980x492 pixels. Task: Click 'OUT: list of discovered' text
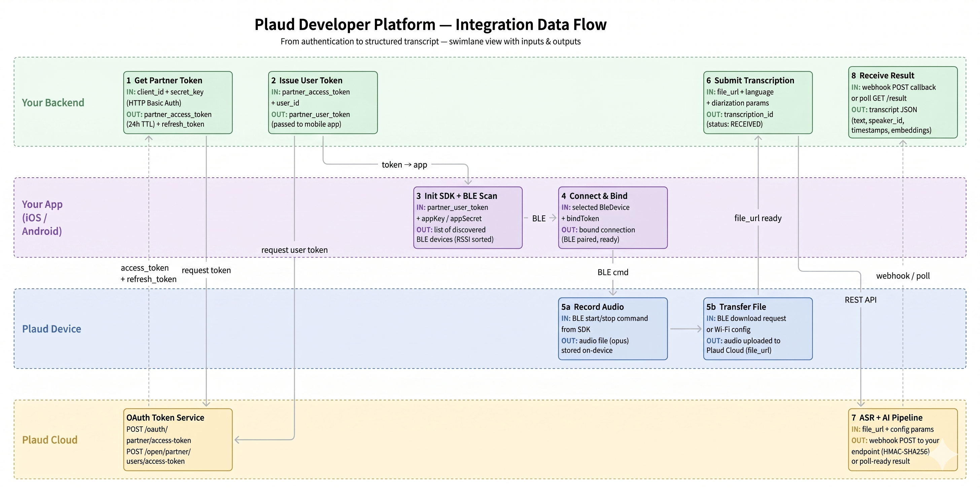[x=451, y=230]
